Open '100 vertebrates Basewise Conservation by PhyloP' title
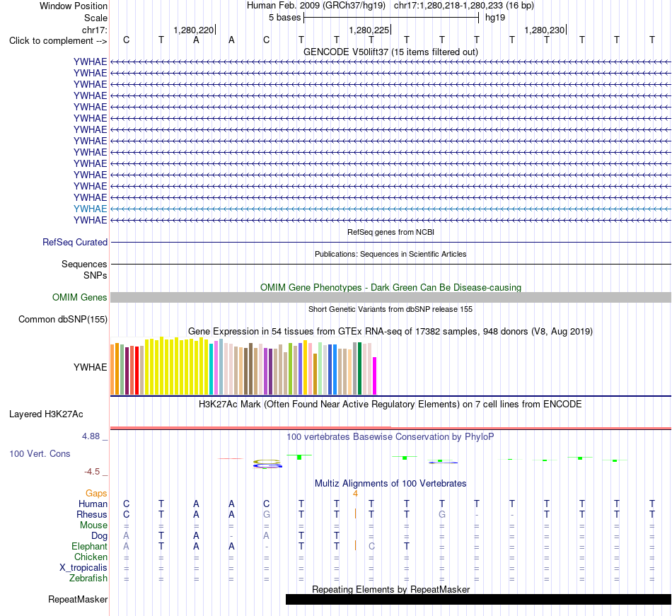The height and width of the screenshot is (616, 672). click(x=390, y=436)
